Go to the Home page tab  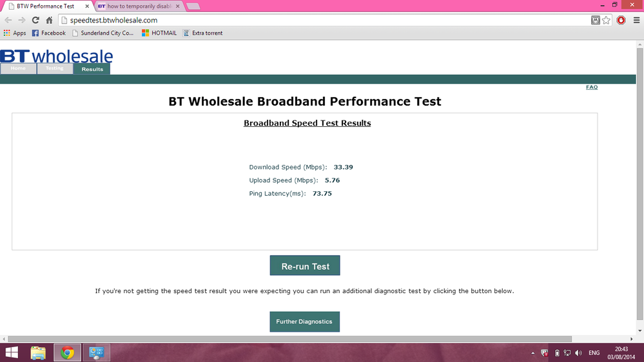pyautogui.click(x=18, y=68)
